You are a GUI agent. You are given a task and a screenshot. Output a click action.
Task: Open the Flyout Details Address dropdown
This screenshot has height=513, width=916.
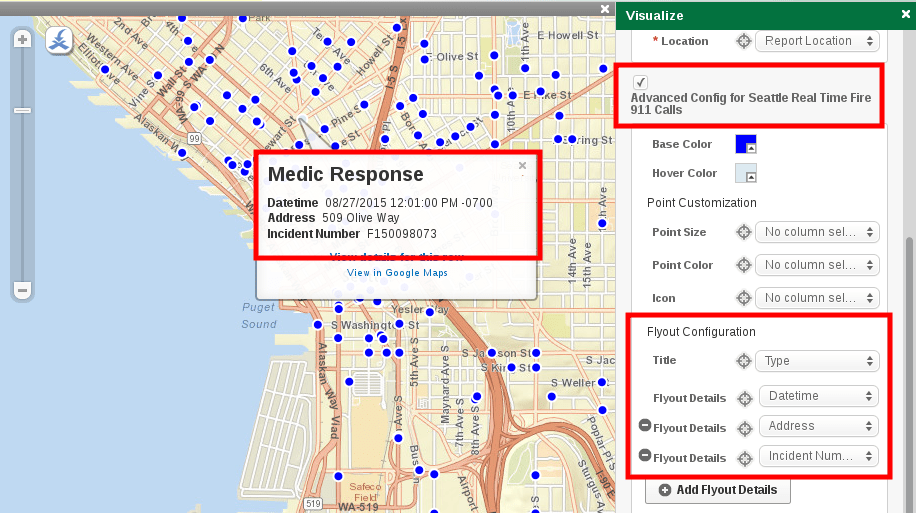818,426
